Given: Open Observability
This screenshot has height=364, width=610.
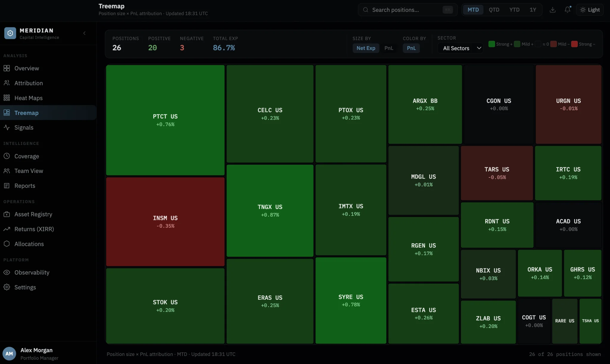Looking at the screenshot, I should click(x=48, y=272).
